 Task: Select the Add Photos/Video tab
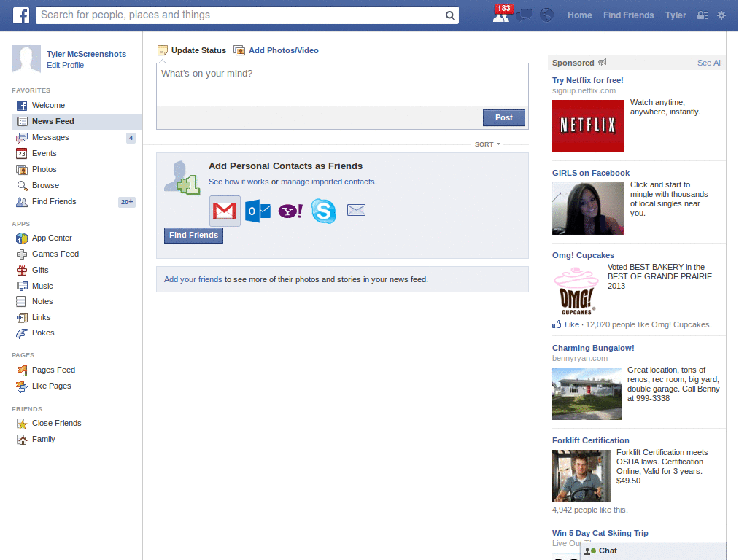coord(276,50)
